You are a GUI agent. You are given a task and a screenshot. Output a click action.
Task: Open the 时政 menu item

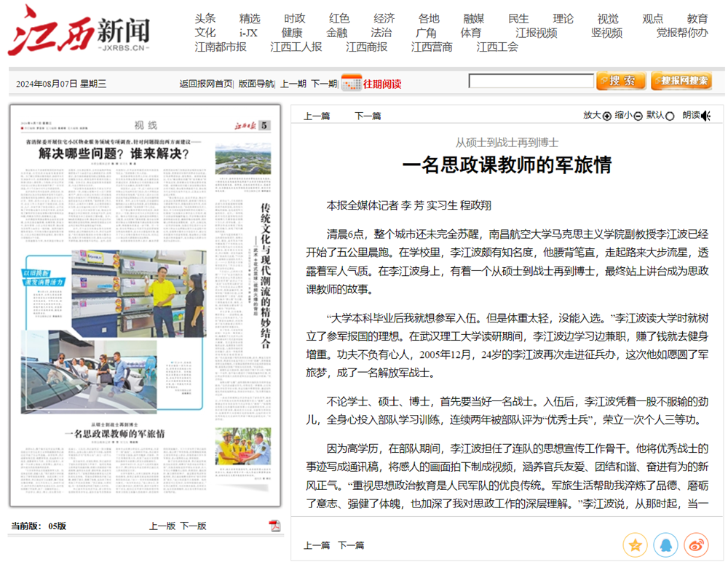pyautogui.click(x=295, y=19)
